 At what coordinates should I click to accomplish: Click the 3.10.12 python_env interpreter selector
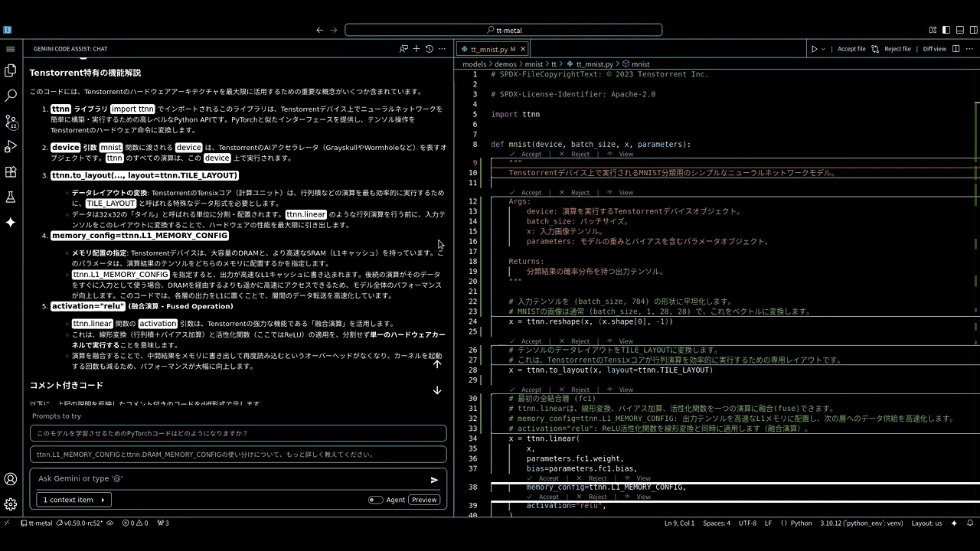[861, 523]
